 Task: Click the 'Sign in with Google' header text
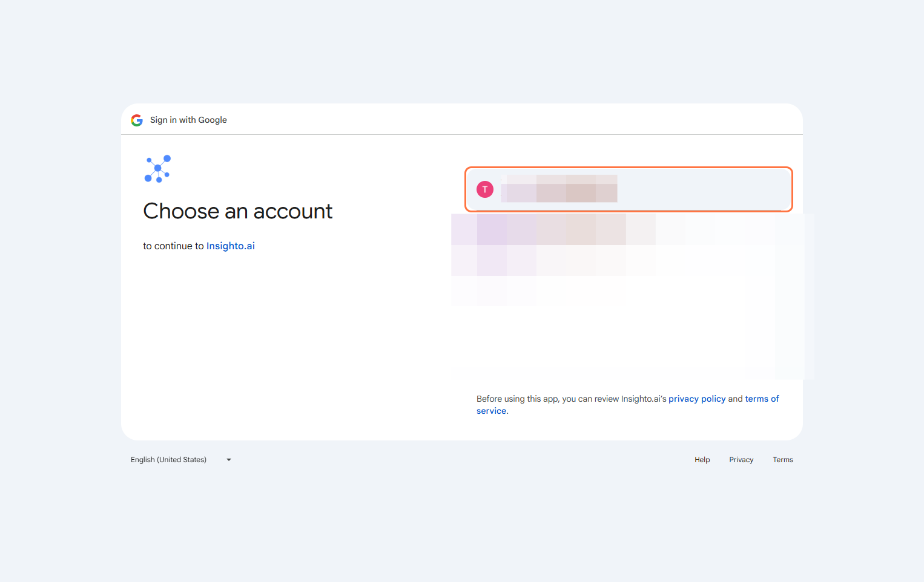tap(188, 120)
